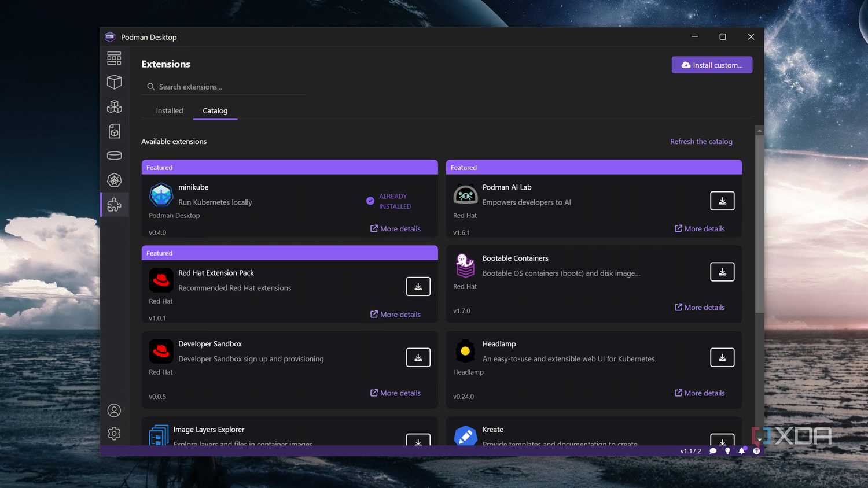Click the Headlamp title text
The width and height of the screenshot is (868, 488).
click(499, 343)
